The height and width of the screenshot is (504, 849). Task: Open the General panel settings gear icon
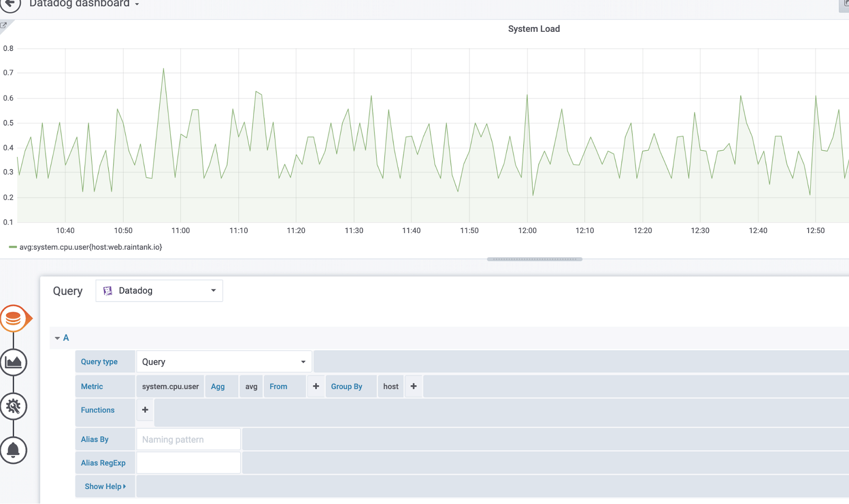[14, 406]
